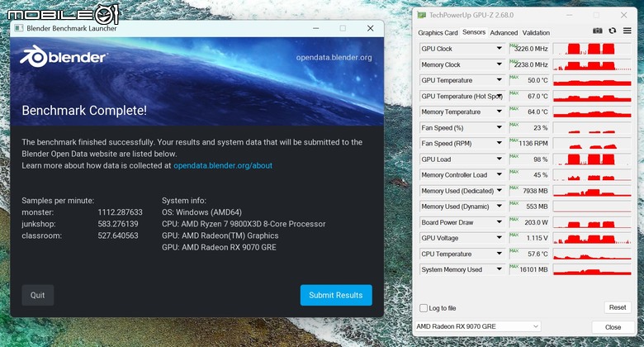The width and height of the screenshot is (644, 347).
Task: Click the GPU AMD Radeon RX 9070 GRE line
Action: pyautogui.click(x=219, y=248)
